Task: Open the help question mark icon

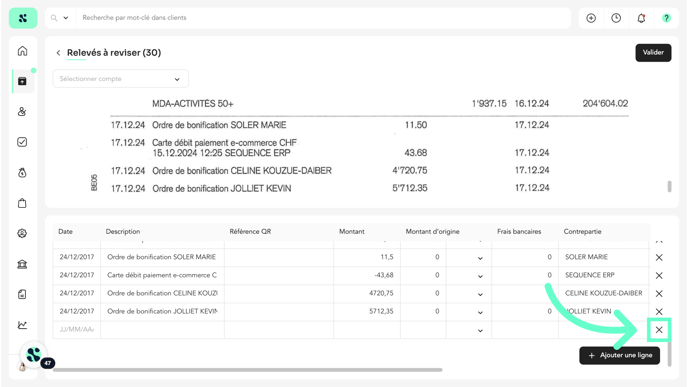Action: pyautogui.click(x=666, y=18)
